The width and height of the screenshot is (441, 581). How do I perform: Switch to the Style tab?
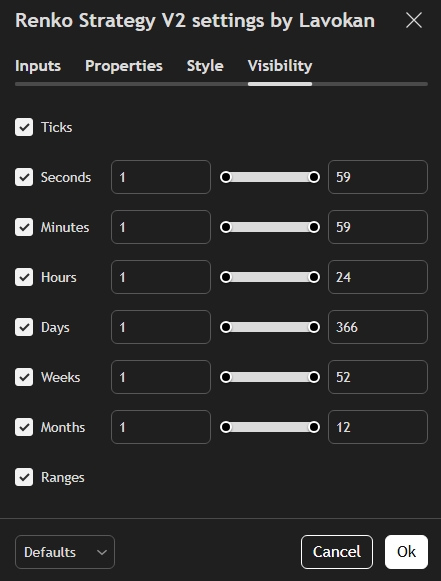click(205, 66)
